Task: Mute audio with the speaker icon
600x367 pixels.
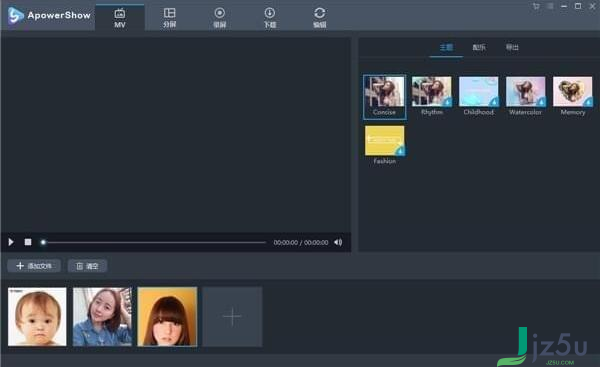Action: (x=338, y=242)
